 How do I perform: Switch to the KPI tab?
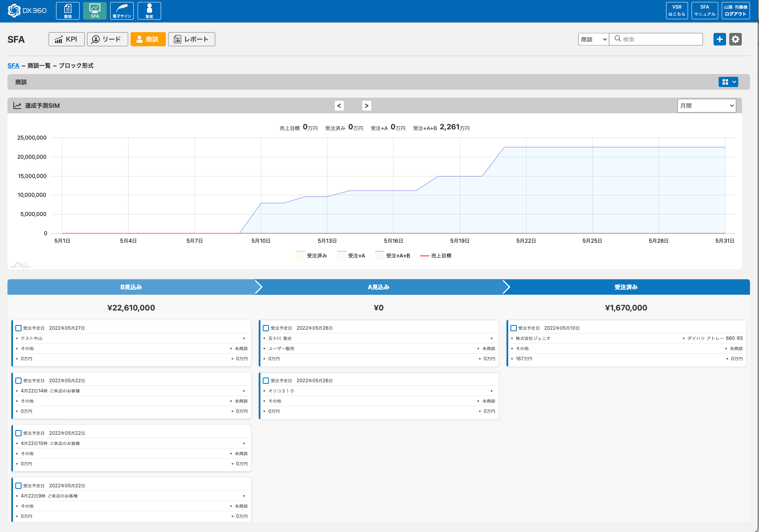click(66, 39)
